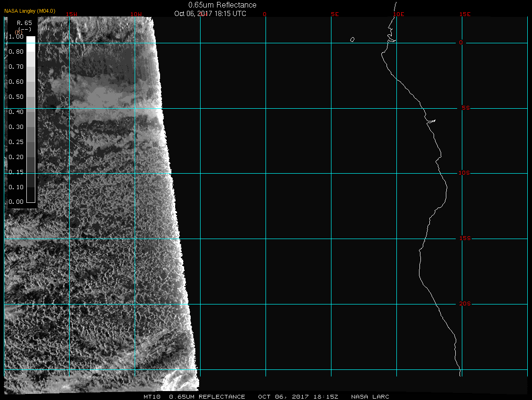Image resolution: width=532 pixels, height=400 pixels.
Task: Click the red 5S latitude label
Action: coord(464,108)
